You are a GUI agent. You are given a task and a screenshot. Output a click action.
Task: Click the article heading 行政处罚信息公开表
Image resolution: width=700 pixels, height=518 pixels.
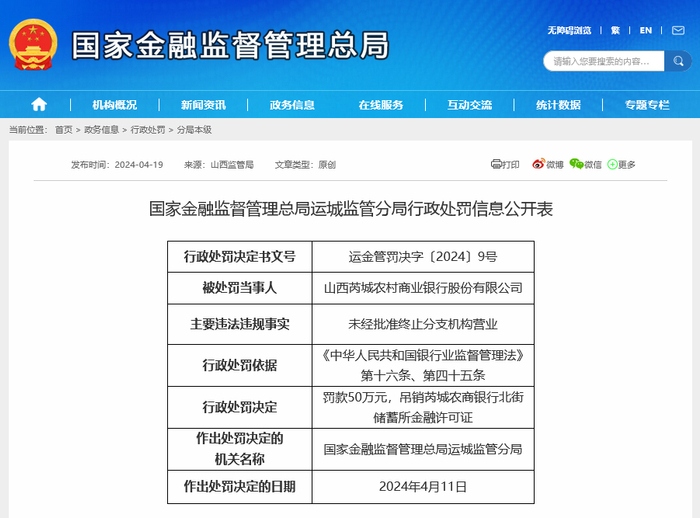[x=351, y=209]
